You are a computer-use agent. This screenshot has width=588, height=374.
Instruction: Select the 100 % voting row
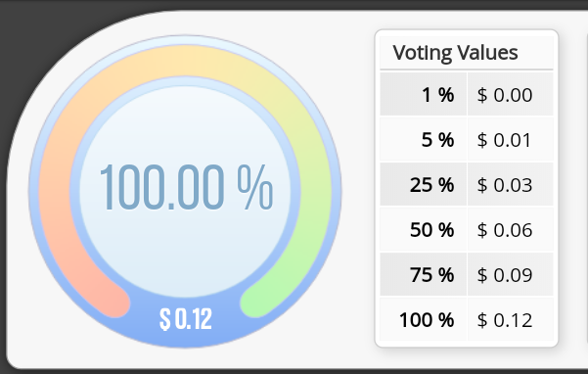click(467, 319)
